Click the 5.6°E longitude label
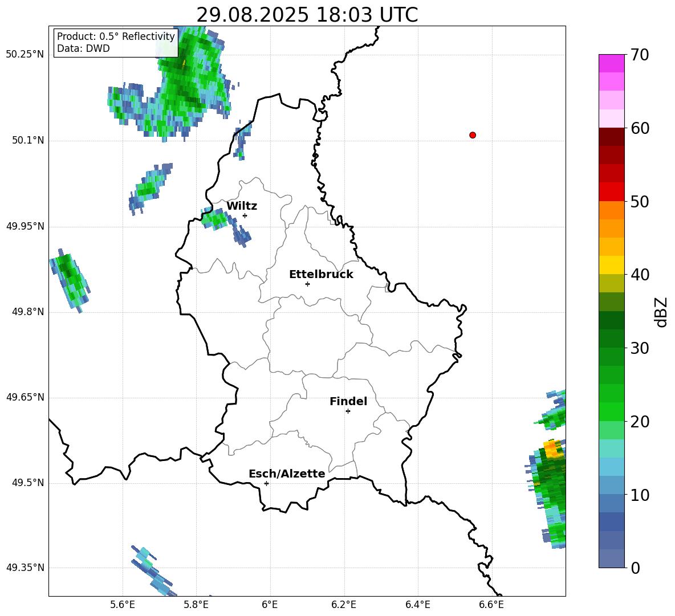The height and width of the screenshot is (616, 675). tap(123, 605)
